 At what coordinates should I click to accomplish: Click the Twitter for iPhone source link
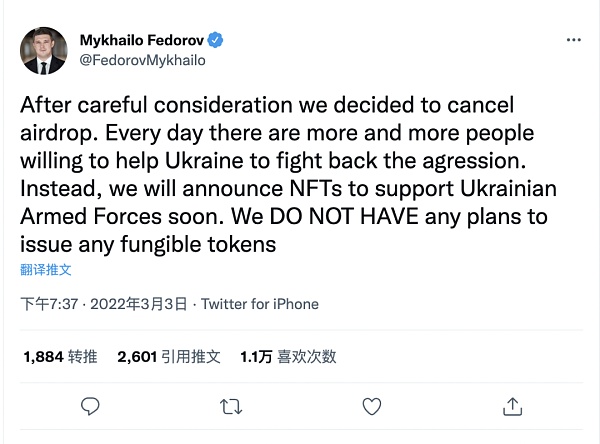(x=260, y=304)
